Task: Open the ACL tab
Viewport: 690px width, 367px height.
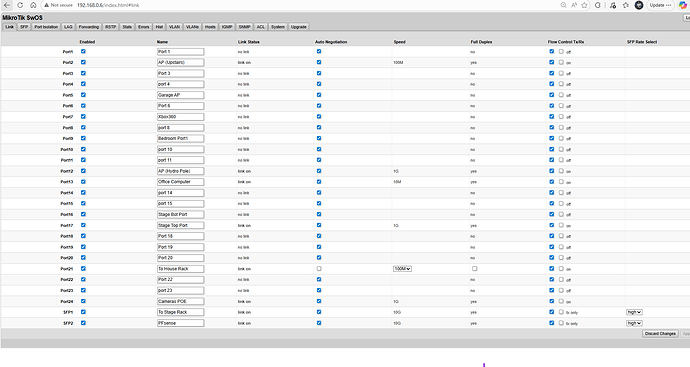Action: point(261,27)
